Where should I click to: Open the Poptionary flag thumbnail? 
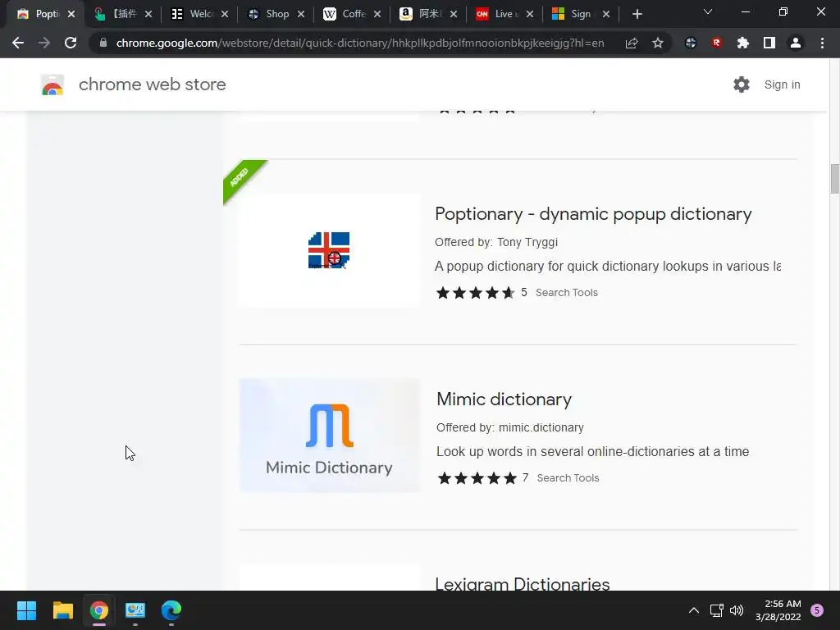click(x=329, y=250)
